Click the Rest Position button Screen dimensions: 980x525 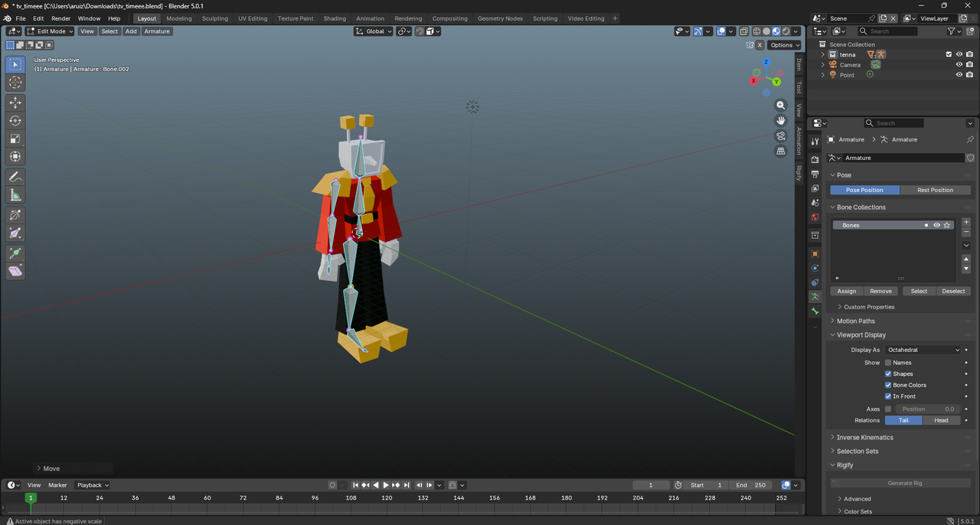(x=935, y=190)
